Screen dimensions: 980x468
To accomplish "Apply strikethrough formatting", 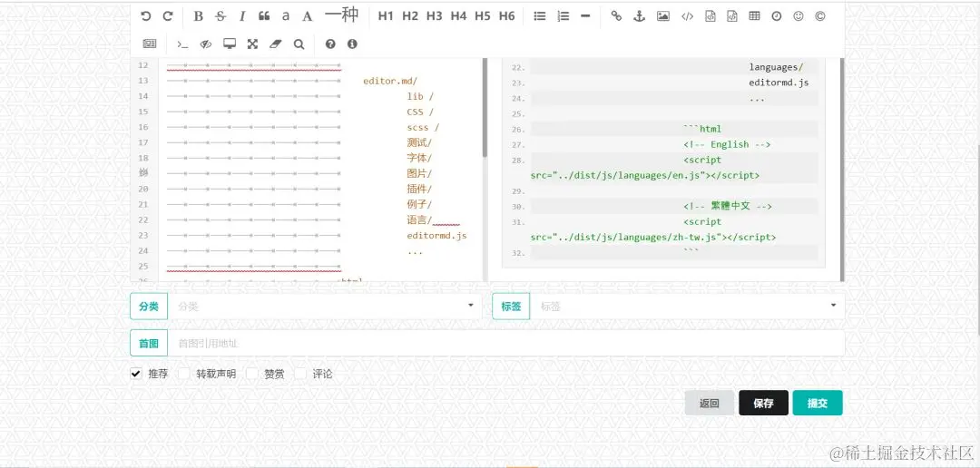I will [x=220, y=16].
